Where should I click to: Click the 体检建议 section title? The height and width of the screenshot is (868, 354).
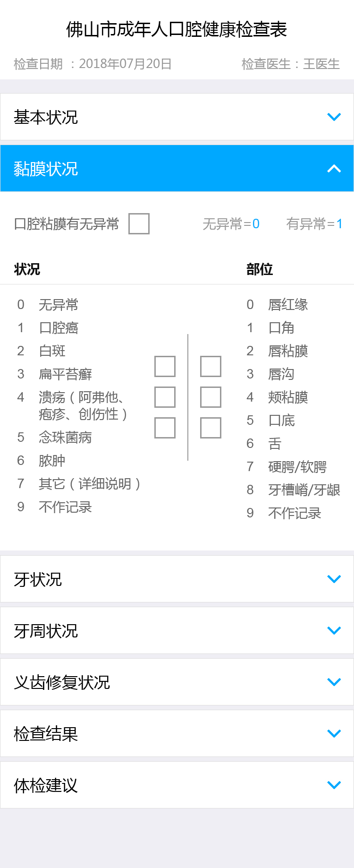(46, 785)
